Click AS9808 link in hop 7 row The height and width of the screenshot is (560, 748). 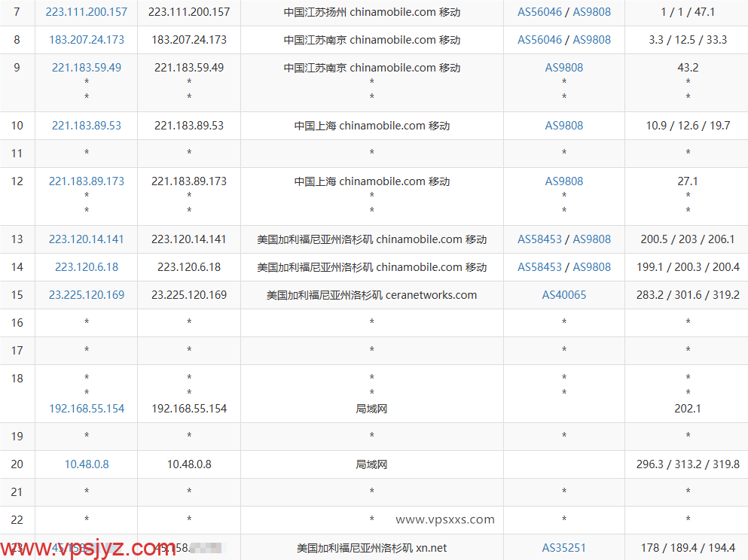pyautogui.click(x=591, y=12)
